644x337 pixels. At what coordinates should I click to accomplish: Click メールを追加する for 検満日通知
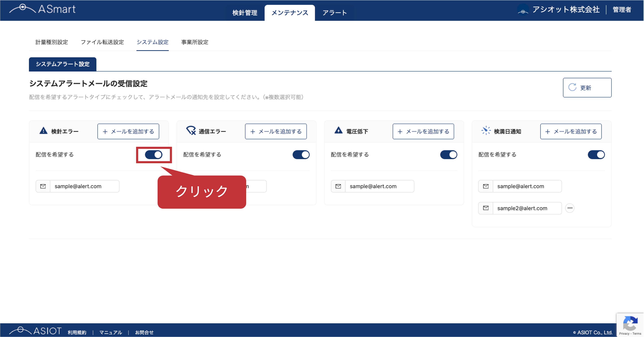[571, 132]
